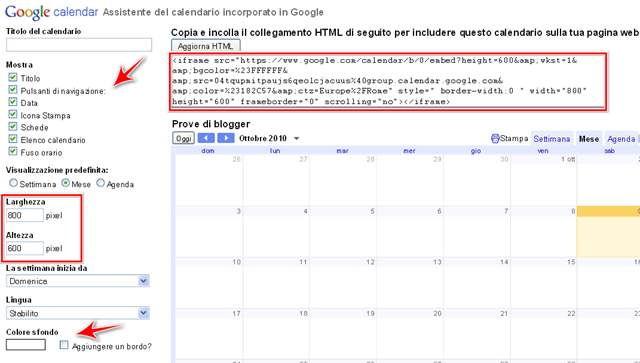
Task: Click the Altezza 600 field
Action: (25, 248)
